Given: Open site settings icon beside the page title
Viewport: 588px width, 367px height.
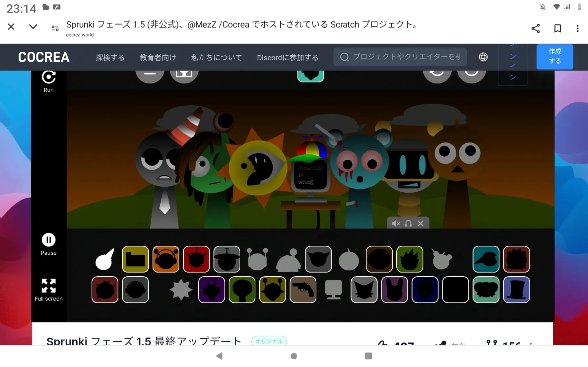Looking at the screenshot, I should click(55, 28).
